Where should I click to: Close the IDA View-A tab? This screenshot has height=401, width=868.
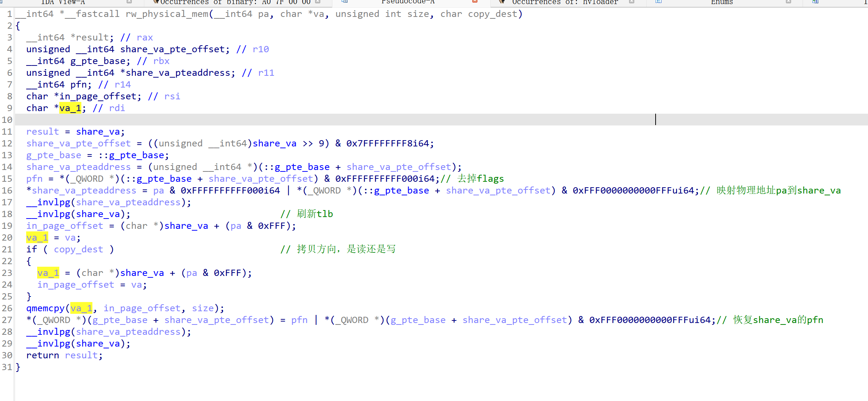coord(129,2)
